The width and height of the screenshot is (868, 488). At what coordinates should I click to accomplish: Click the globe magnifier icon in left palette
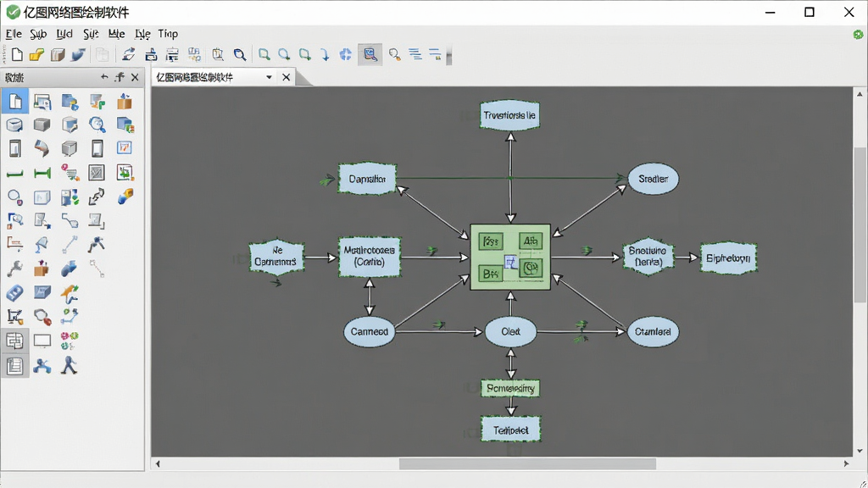point(97,125)
